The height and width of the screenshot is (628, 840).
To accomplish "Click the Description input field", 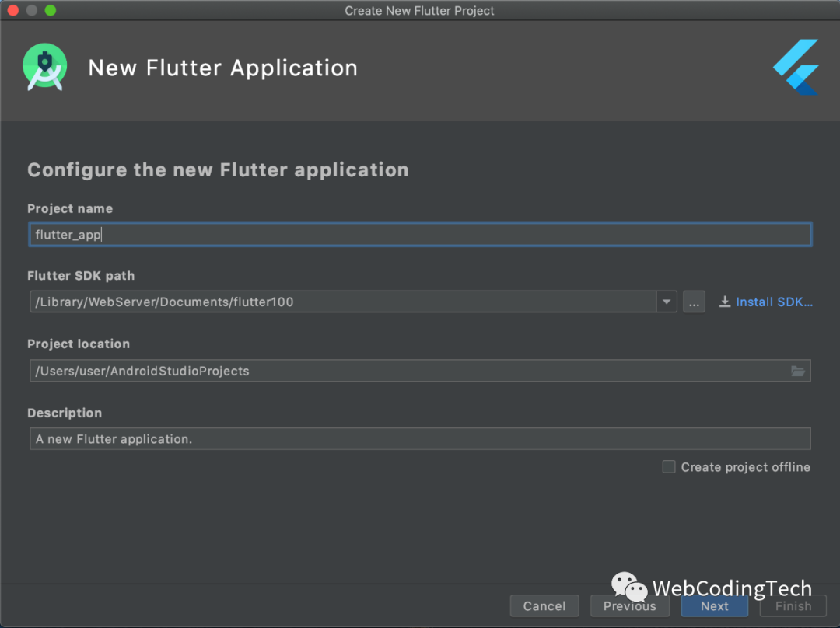I will pos(420,438).
